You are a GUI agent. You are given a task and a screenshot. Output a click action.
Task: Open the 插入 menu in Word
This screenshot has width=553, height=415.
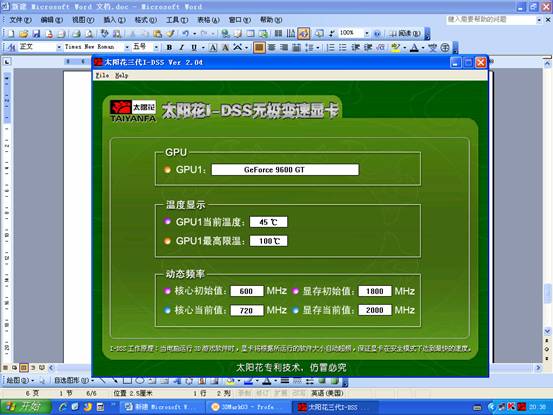(x=114, y=20)
